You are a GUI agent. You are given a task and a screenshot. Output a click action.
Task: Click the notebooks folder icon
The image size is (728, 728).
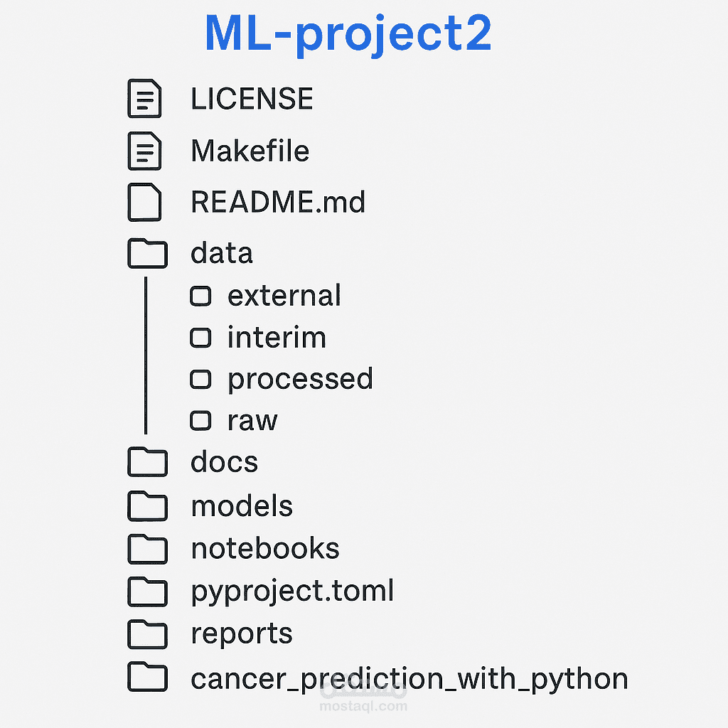pos(147,549)
